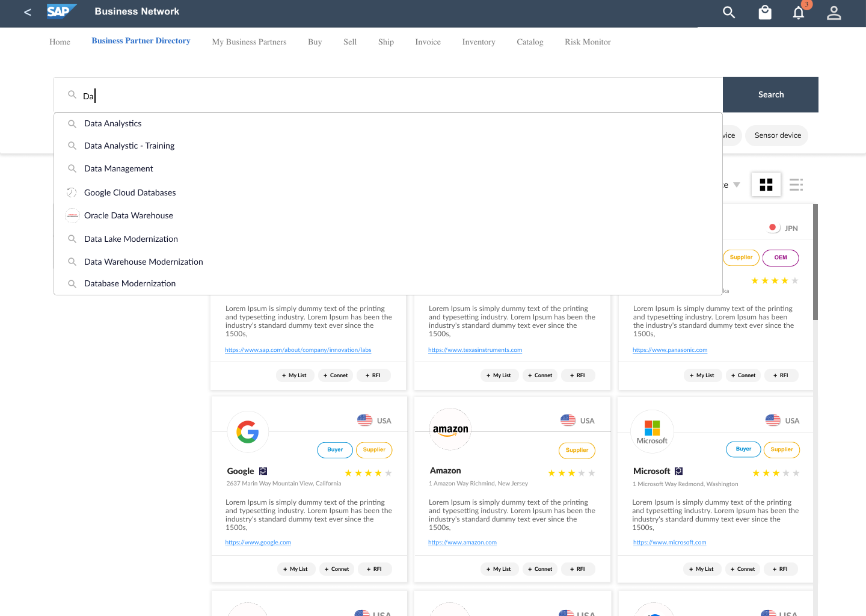The height and width of the screenshot is (616, 866).
Task: Select Google Cloud Databases suggestion
Action: point(388,192)
